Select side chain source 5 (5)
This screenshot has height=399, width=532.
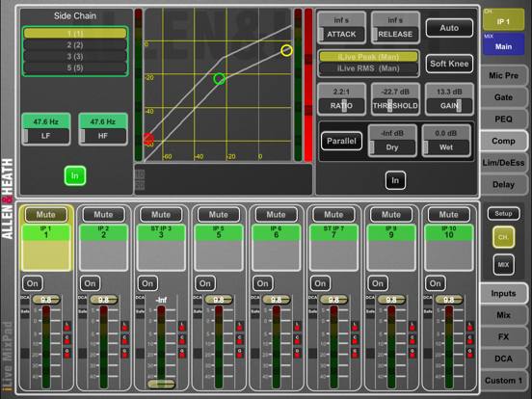click(x=75, y=67)
